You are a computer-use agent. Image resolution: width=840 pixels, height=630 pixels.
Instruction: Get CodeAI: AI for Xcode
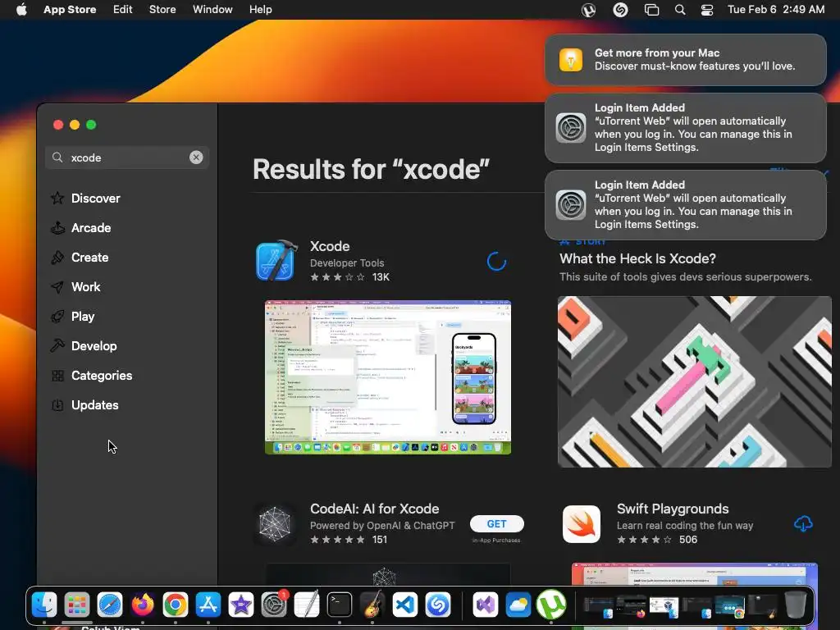coord(496,524)
